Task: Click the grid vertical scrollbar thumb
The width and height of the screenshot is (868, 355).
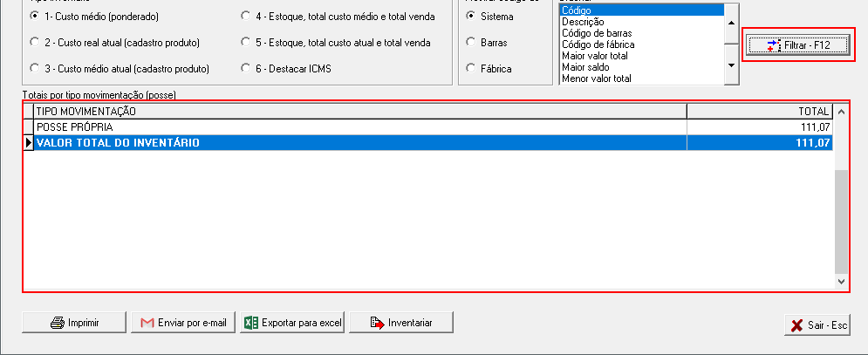Action: pos(841,222)
